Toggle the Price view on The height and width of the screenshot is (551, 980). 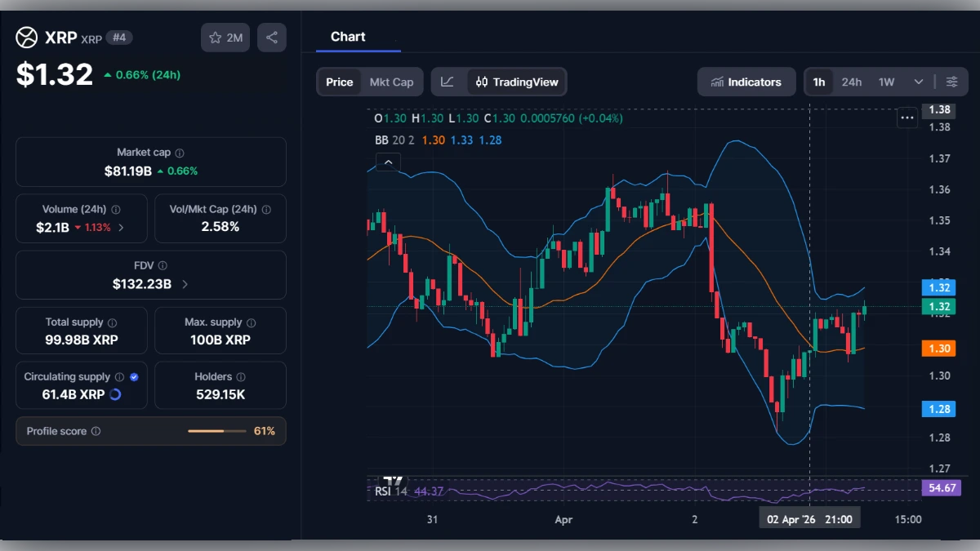(x=340, y=82)
